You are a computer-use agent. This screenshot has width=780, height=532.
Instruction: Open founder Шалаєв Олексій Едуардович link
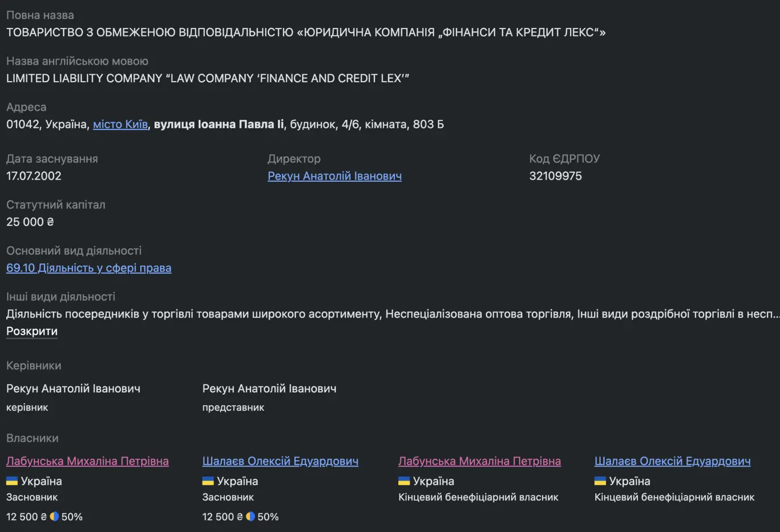(280, 461)
